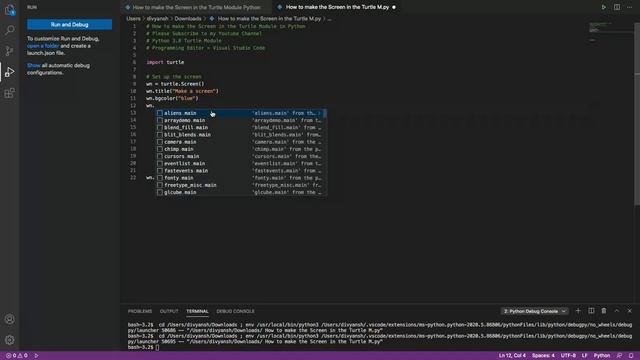Place cursor in wm.bgcolor("blue") line
The width and height of the screenshot is (640, 360).
click(x=172, y=98)
